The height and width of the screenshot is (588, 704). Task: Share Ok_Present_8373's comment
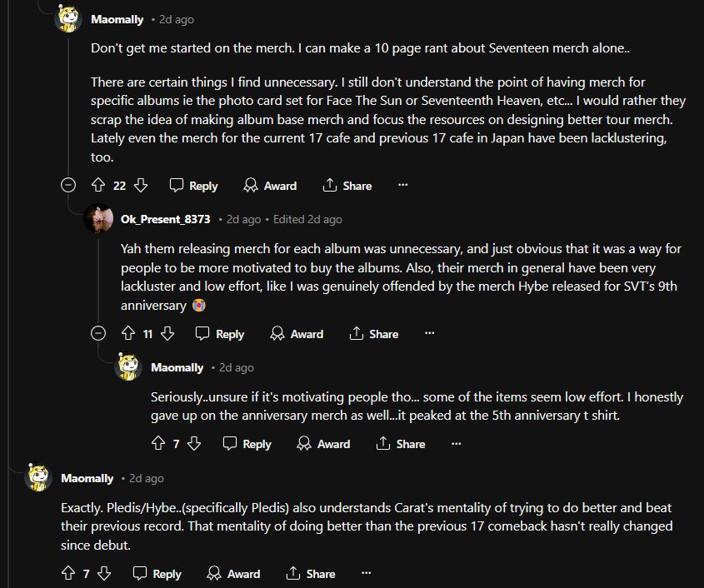pyautogui.click(x=373, y=334)
